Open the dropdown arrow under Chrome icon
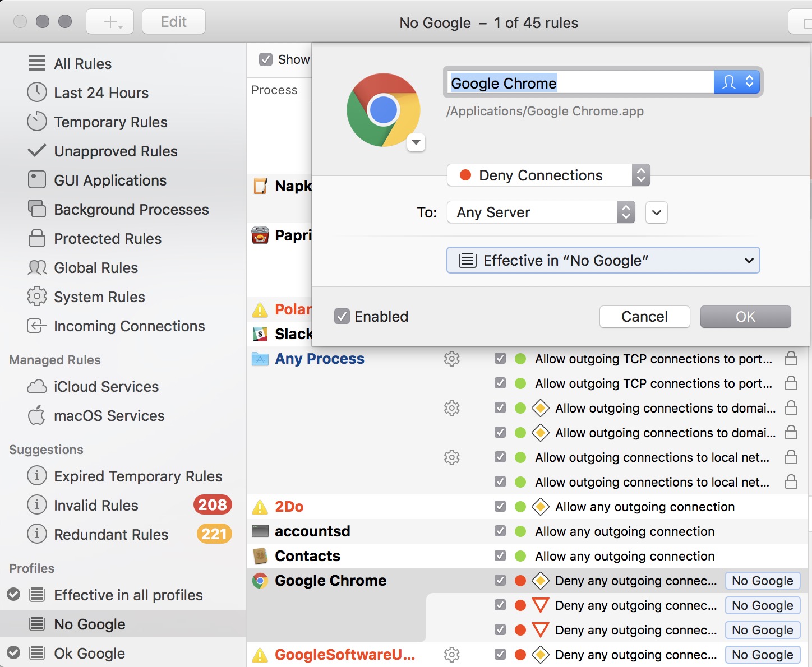The height and width of the screenshot is (667, 812). [416, 142]
